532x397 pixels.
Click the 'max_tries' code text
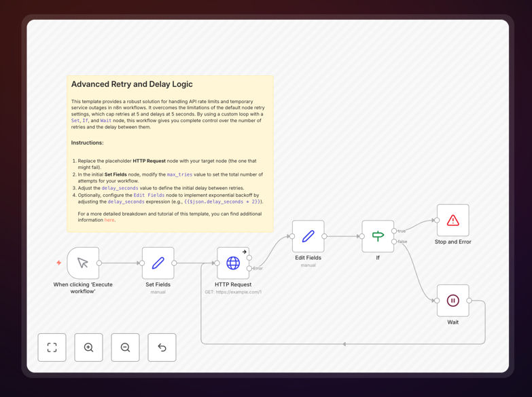[179, 174]
